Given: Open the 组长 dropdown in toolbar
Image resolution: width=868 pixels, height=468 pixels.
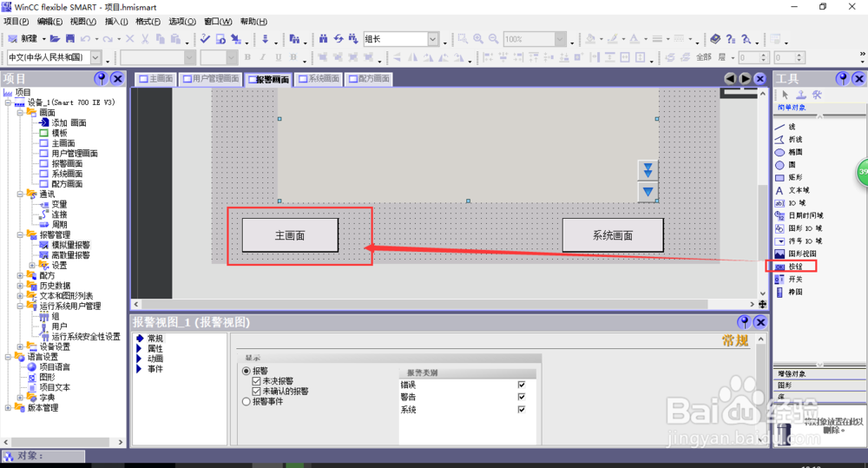Looking at the screenshot, I should pyautogui.click(x=433, y=39).
